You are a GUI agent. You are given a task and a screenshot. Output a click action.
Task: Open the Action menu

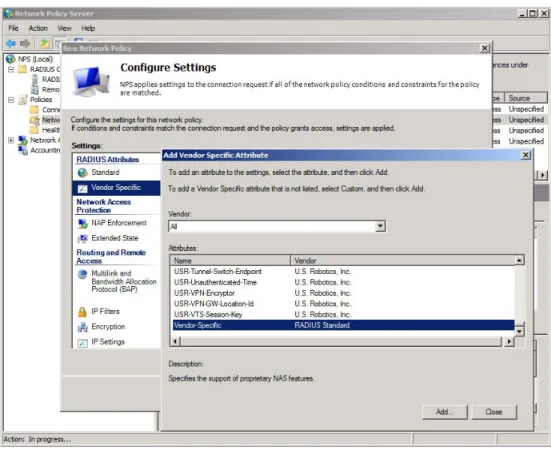click(38, 28)
